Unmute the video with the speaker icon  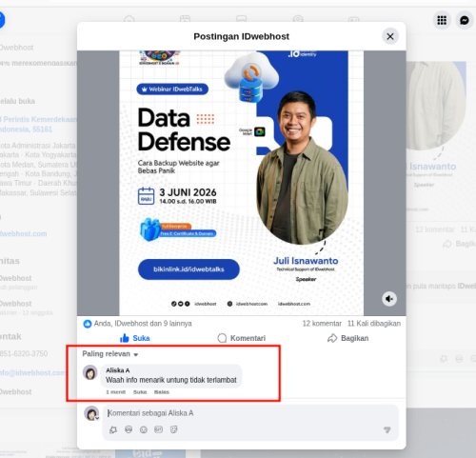point(389,299)
